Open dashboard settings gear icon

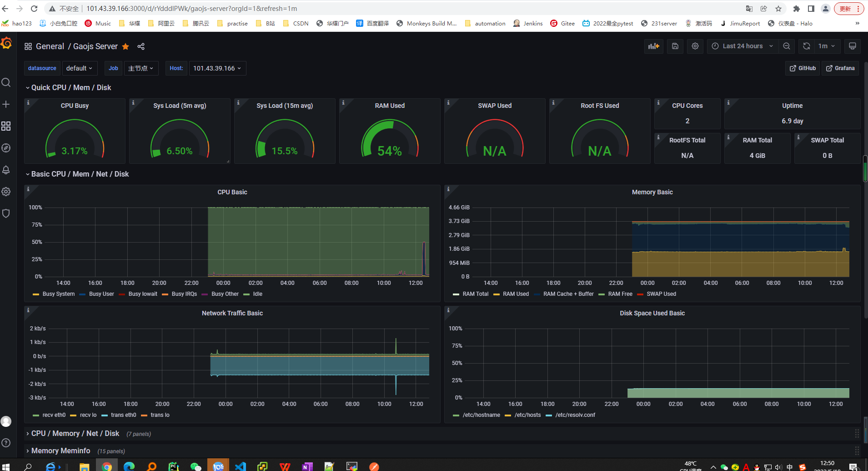(x=695, y=46)
